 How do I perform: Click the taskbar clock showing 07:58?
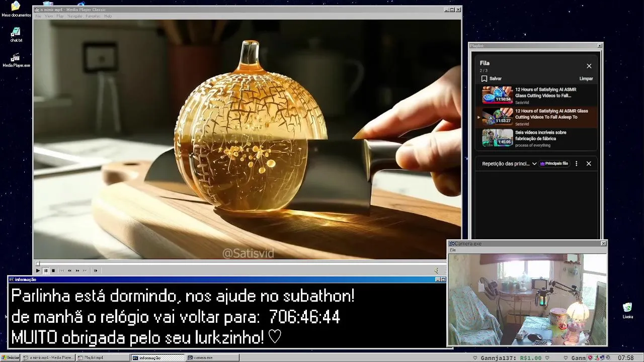point(625,357)
